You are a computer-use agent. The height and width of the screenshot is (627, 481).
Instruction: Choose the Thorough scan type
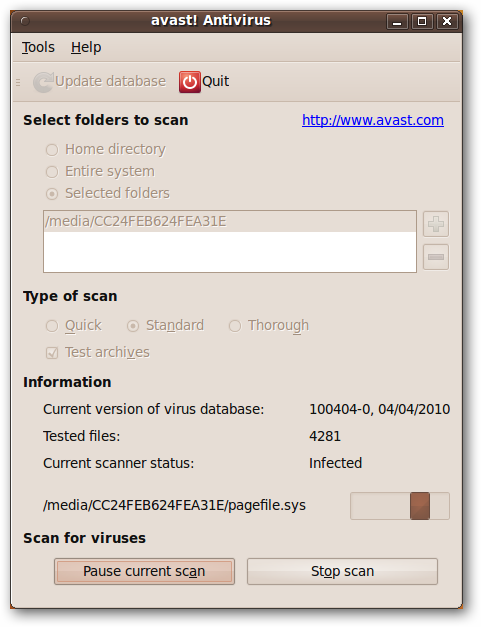coord(235,326)
